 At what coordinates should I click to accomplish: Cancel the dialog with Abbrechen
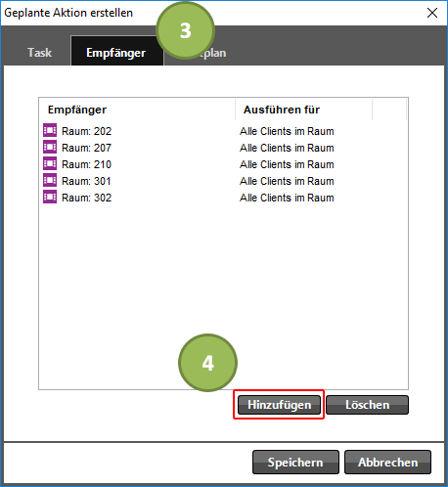point(387,463)
